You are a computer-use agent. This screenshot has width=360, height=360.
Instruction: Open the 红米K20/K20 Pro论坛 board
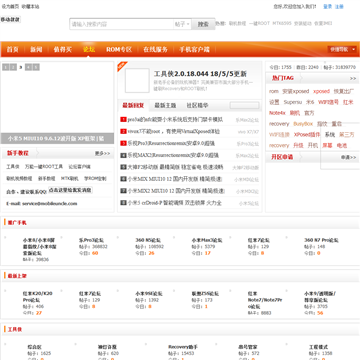37,297
